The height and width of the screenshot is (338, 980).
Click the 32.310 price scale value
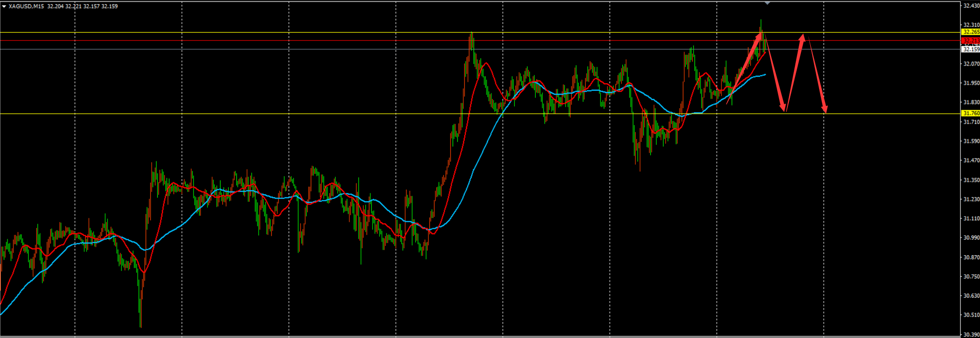point(971,25)
